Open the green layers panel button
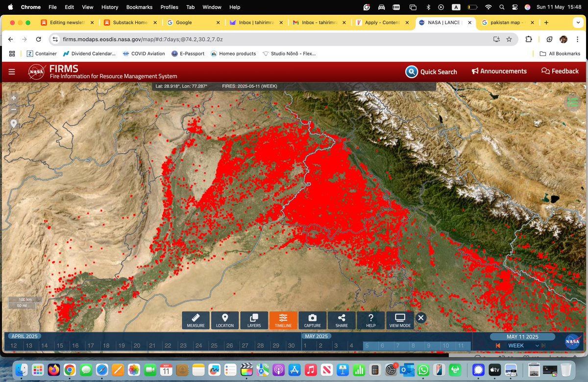588x382 pixels. tap(572, 102)
